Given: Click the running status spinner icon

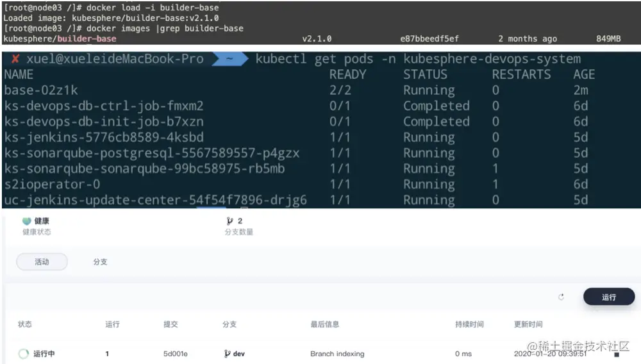Looking at the screenshot, I should [x=24, y=354].
